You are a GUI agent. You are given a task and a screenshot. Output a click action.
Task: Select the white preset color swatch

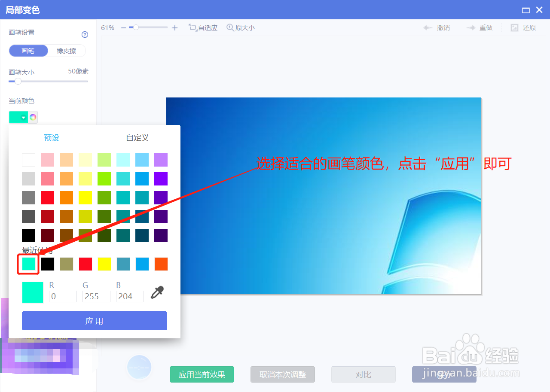(x=29, y=160)
